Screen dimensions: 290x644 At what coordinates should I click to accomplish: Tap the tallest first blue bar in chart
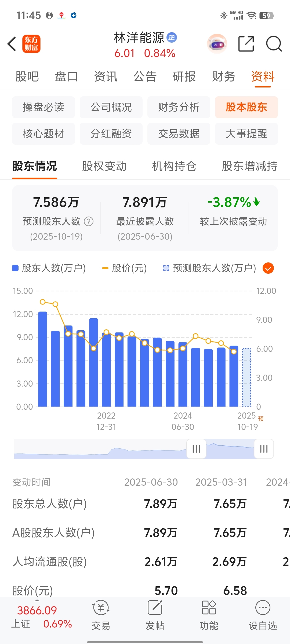[x=43, y=359]
